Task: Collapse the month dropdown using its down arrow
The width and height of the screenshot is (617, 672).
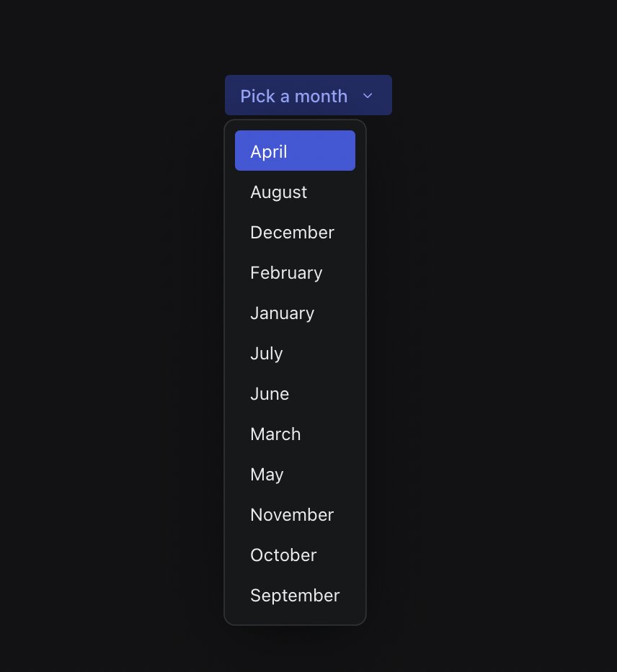Action: click(x=368, y=96)
